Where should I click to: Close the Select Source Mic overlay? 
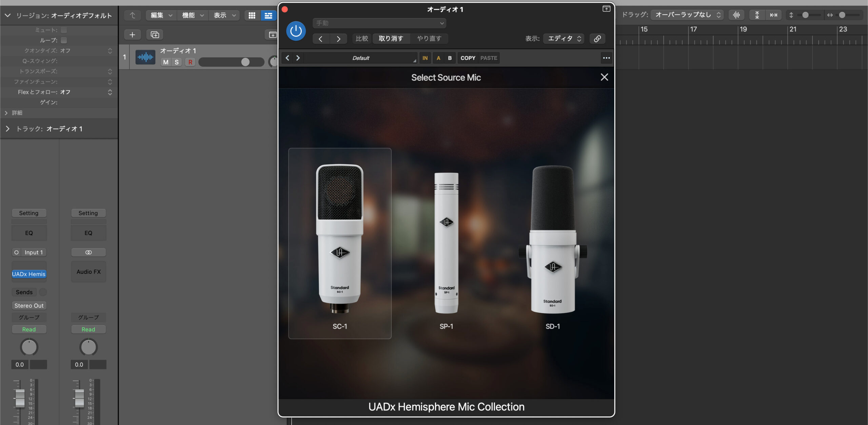tap(604, 77)
